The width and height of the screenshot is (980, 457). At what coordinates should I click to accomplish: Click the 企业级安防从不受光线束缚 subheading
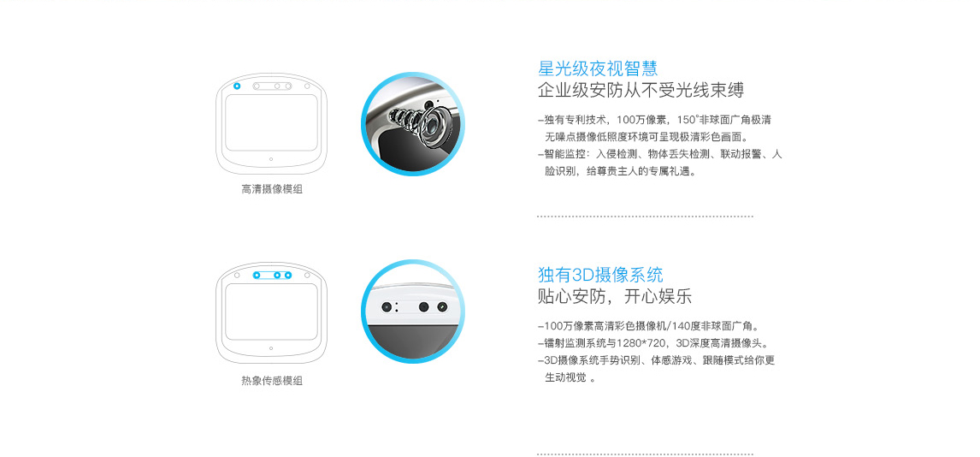point(641,91)
